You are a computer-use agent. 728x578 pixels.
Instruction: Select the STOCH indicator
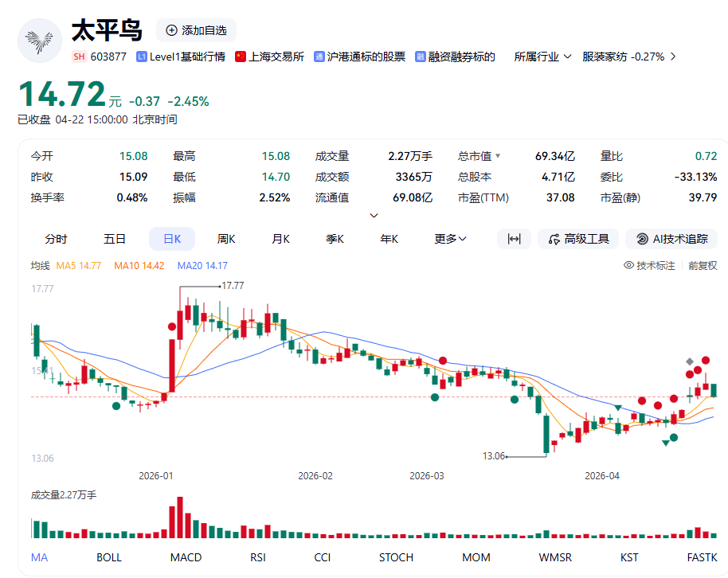(396, 557)
